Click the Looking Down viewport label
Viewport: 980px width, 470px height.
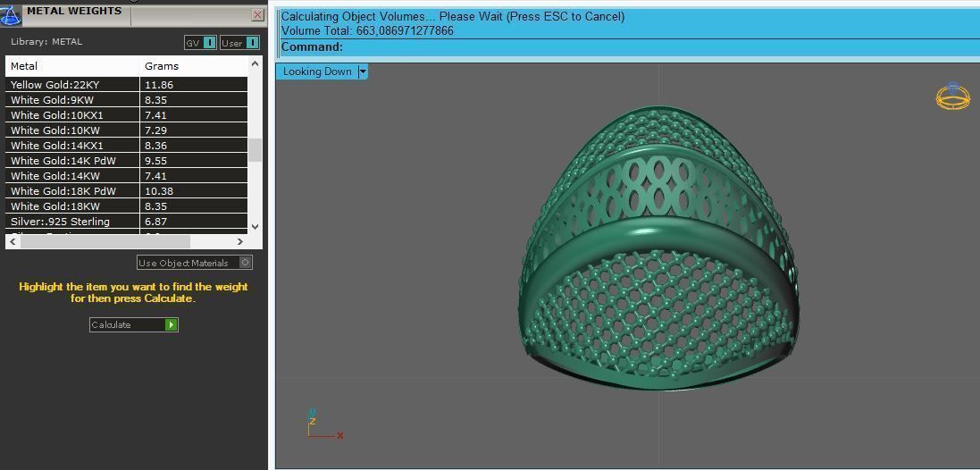click(x=317, y=71)
